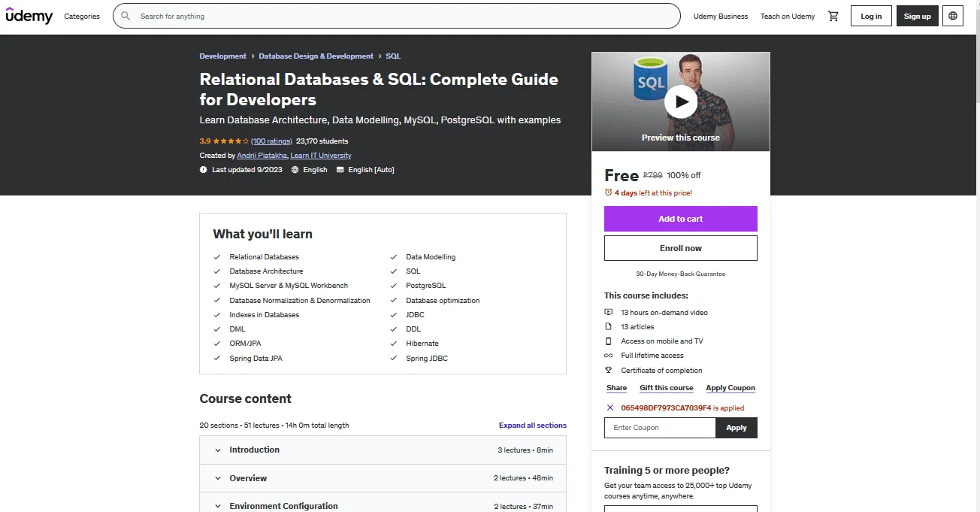Click the Database Normalization & Denormalization item
This screenshot has height=512, width=980.
coord(300,301)
